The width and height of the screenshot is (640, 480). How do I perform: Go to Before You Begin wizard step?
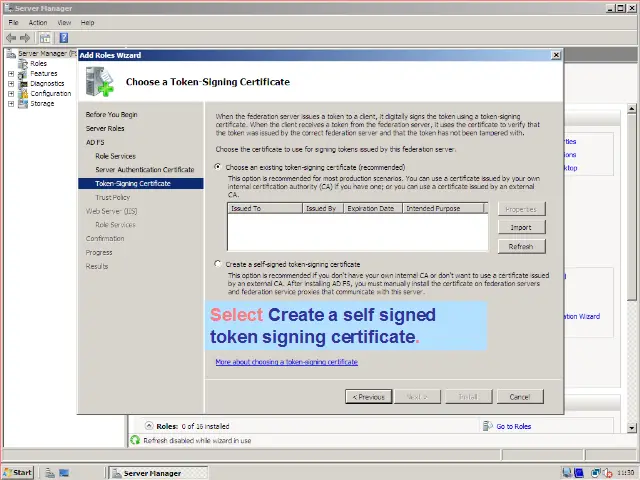click(111, 115)
